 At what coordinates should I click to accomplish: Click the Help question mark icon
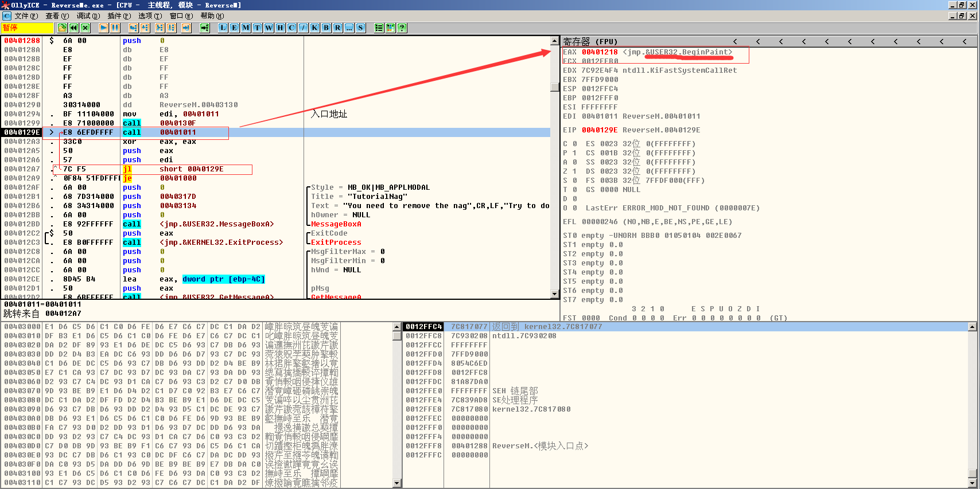click(402, 28)
